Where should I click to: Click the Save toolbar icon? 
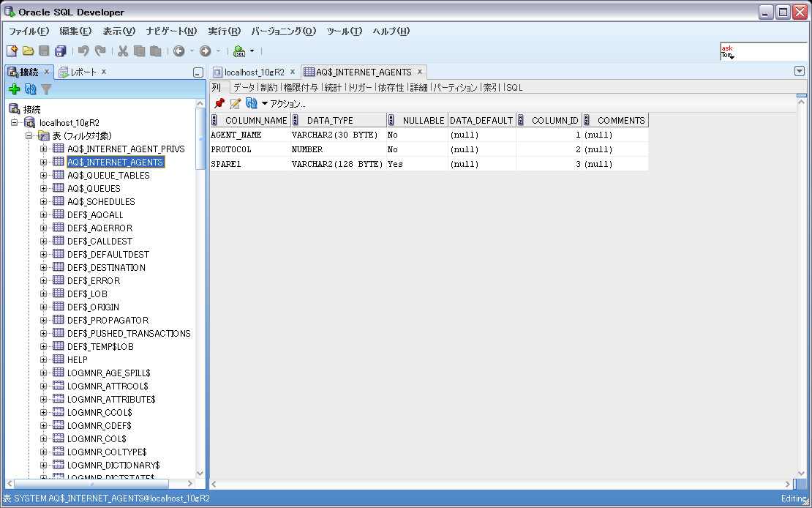[x=44, y=51]
